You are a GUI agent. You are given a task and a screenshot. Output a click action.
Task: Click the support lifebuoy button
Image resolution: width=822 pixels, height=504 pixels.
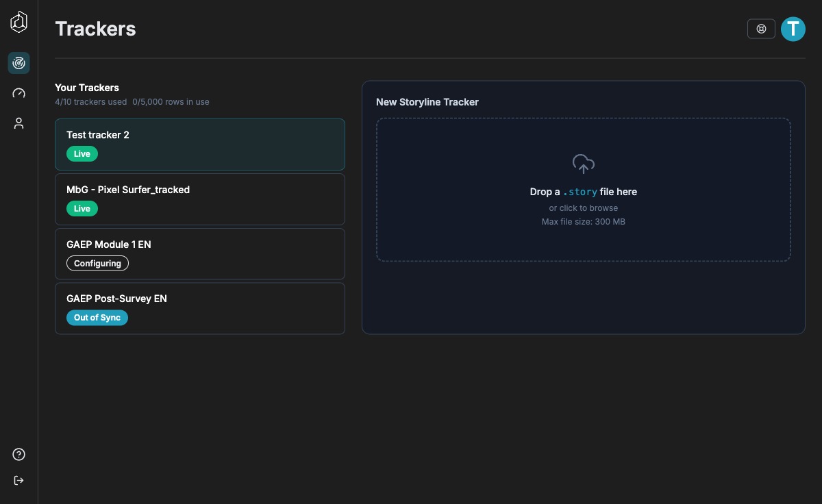click(761, 29)
